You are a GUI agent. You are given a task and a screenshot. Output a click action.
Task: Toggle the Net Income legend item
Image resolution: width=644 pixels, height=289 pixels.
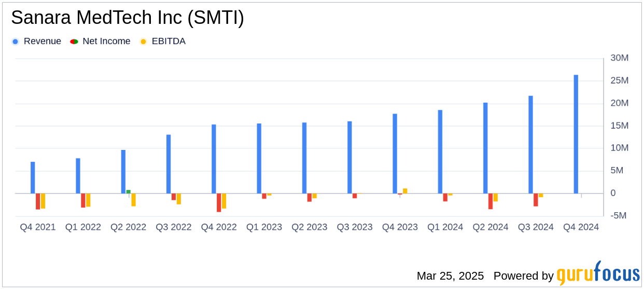pos(100,42)
